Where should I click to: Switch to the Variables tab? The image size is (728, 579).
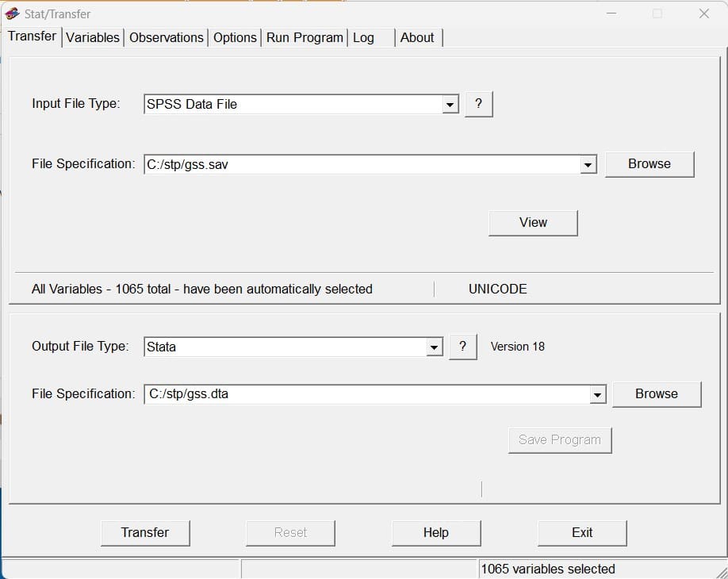93,37
